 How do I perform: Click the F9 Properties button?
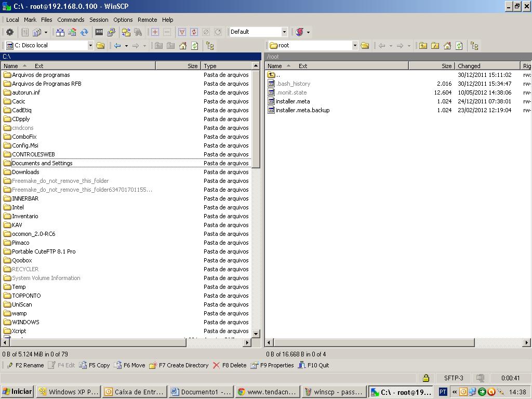(x=272, y=365)
